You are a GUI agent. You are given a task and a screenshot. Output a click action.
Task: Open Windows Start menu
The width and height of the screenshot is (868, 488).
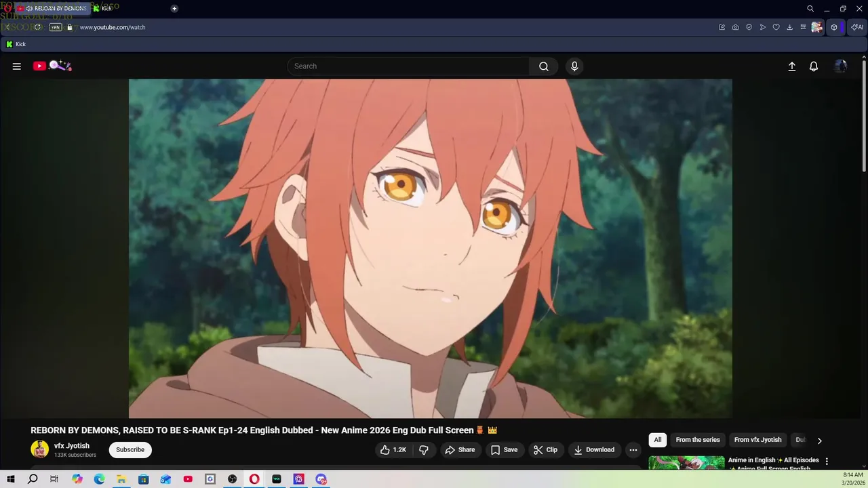(11, 479)
